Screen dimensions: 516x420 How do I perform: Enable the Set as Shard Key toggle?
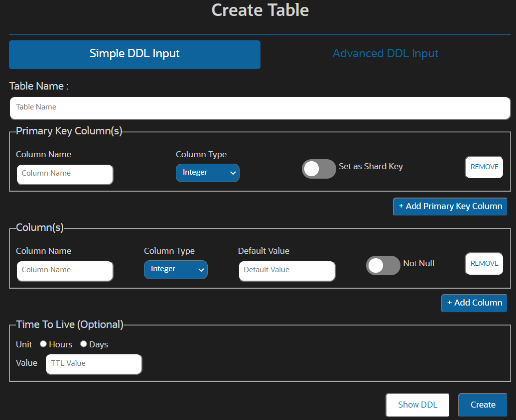[x=318, y=169]
